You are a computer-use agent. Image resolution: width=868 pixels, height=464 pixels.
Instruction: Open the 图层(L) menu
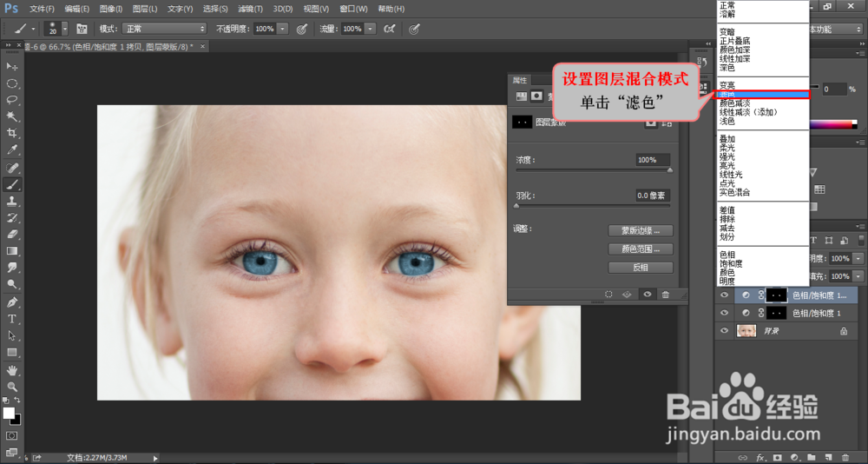click(x=145, y=9)
